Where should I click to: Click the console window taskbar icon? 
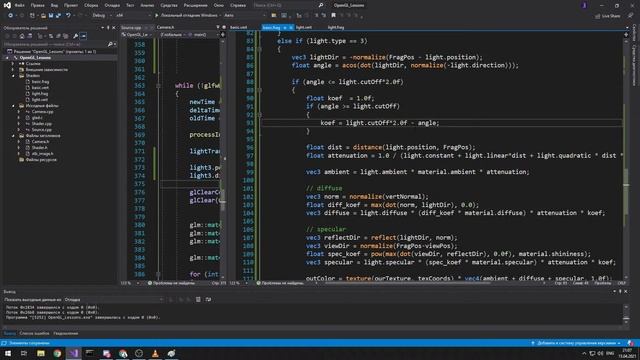tap(90, 353)
